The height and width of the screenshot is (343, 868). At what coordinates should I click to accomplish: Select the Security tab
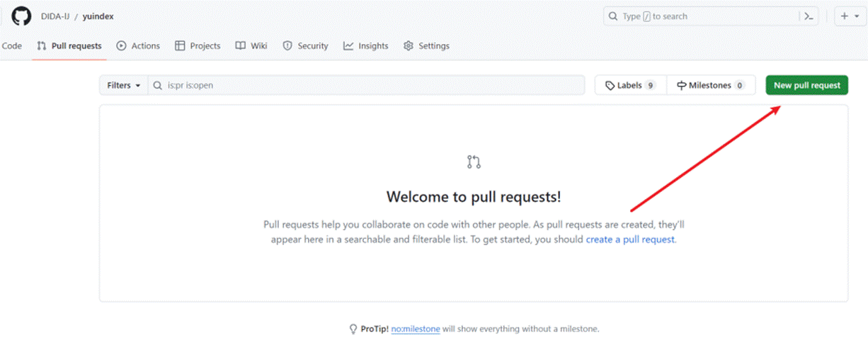pyautogui.click(x=305, y=46)
